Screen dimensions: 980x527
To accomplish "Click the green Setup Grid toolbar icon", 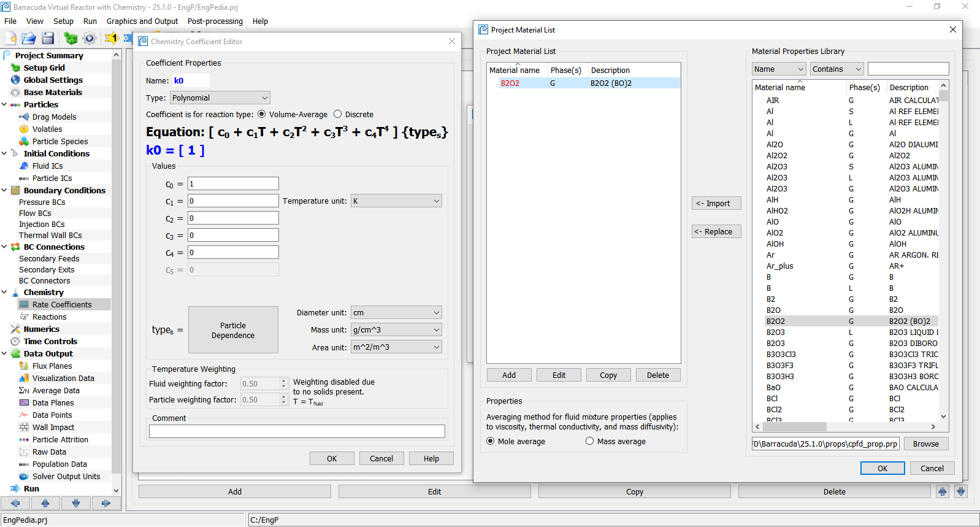I will (71, 38).
